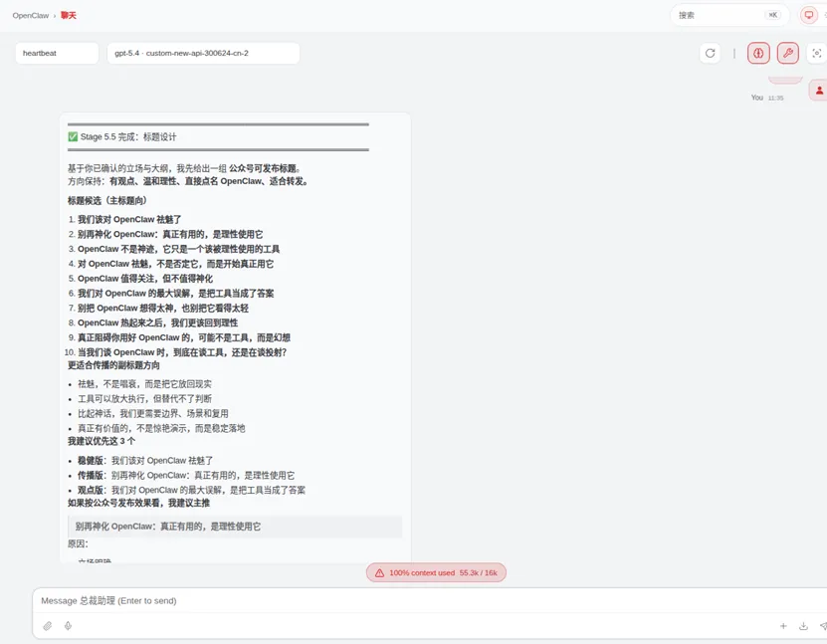Viewport: 827px width, 644px height.
Task: Click the ⌘K shortcut hint in search
Action: (772, 15)
